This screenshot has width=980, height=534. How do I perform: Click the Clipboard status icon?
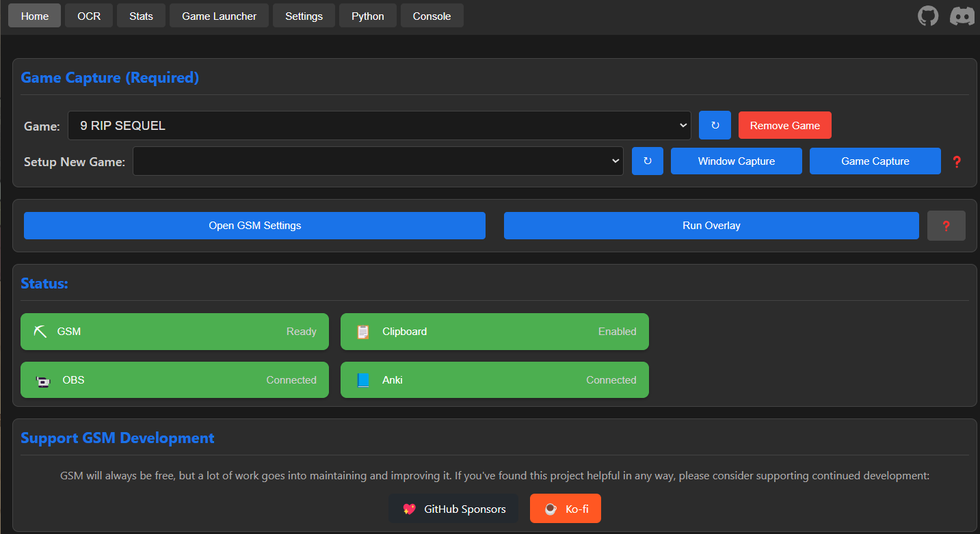362,332
